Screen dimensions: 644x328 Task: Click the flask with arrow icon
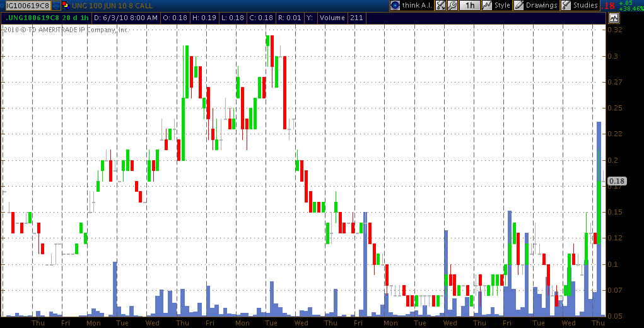(x=441, y=5)
